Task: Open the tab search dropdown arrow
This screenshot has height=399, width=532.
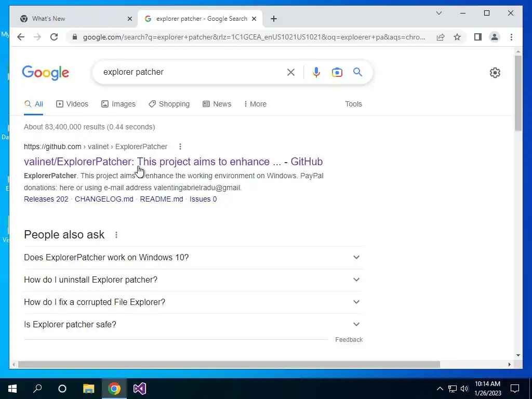Action: (438, 13)
